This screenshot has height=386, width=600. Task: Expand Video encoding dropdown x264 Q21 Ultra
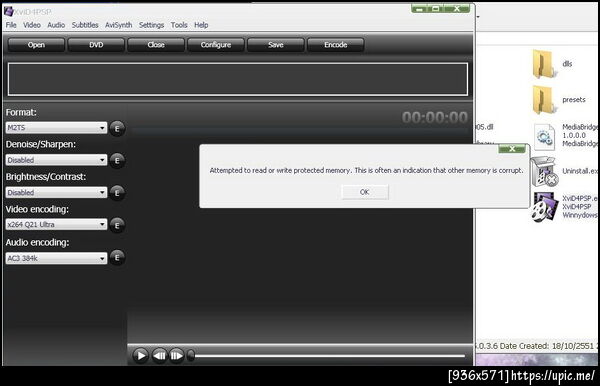[56, 225]
